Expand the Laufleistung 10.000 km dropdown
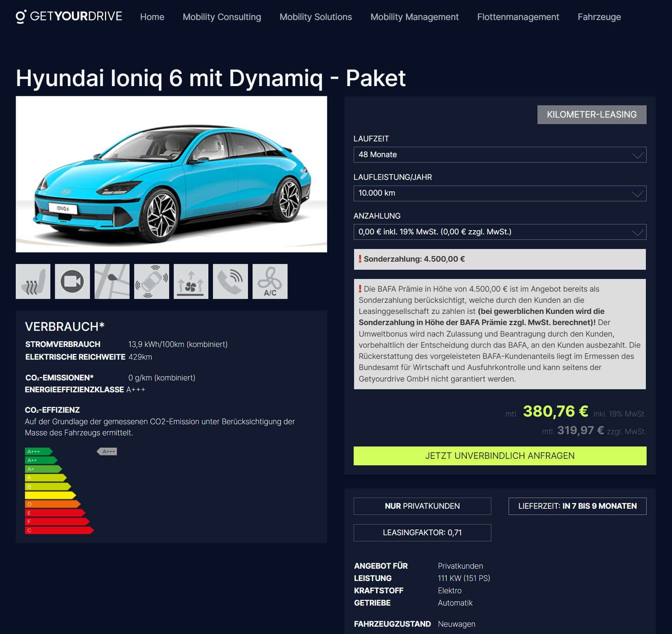The width and height of the screenshot is (672, 634). 500,193
